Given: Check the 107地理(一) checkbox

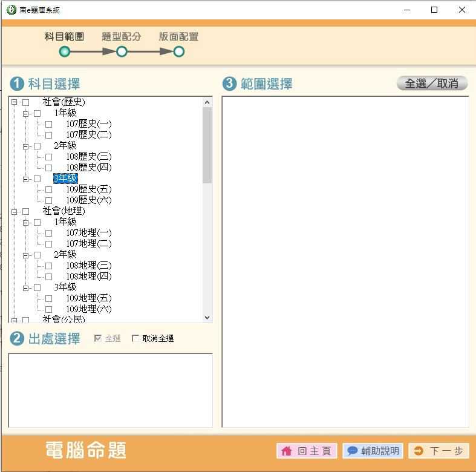Looking at the screenshot, I should pos(48,233).
